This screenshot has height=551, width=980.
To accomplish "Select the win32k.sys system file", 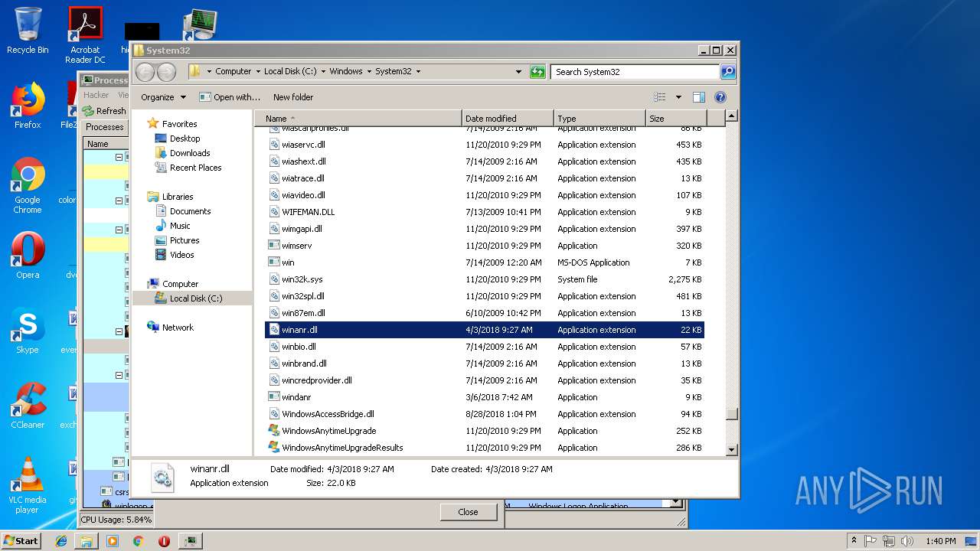I will (484, 279).
